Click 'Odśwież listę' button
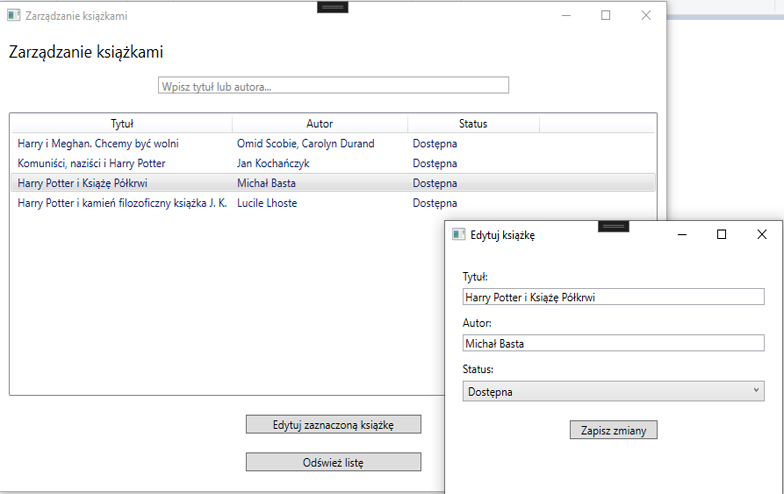 [334, 462]
